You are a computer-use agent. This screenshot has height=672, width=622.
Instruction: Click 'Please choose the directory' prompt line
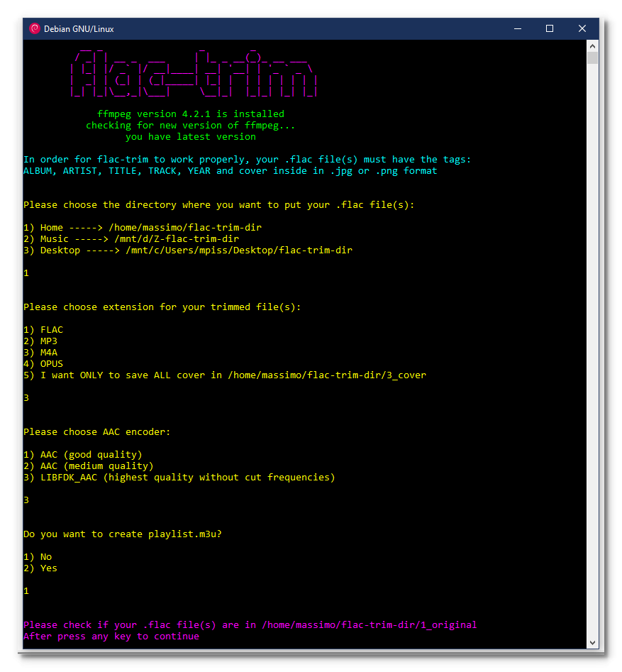coord(219,205)
